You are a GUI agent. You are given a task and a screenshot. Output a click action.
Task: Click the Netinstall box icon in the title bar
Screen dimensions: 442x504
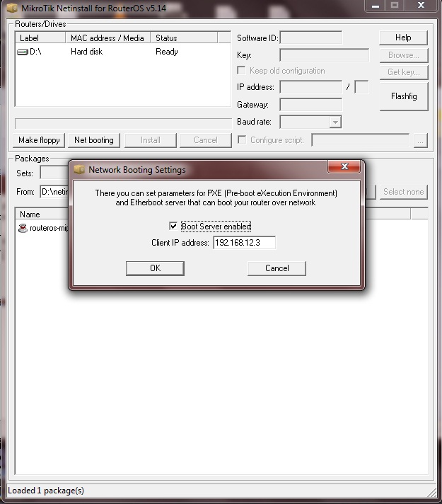[x=12, y=8]
